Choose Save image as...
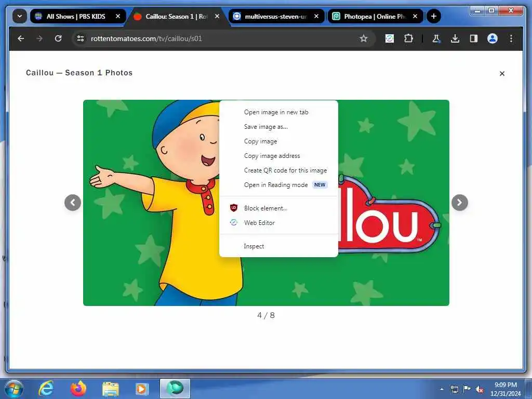Image resolution: width=532 pixels, height=399 pixels. click(x=278, y=127)
